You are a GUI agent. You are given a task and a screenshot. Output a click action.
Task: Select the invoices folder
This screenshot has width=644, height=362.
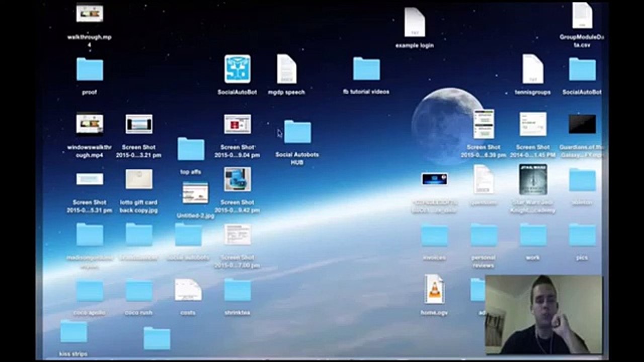(434, 235)
